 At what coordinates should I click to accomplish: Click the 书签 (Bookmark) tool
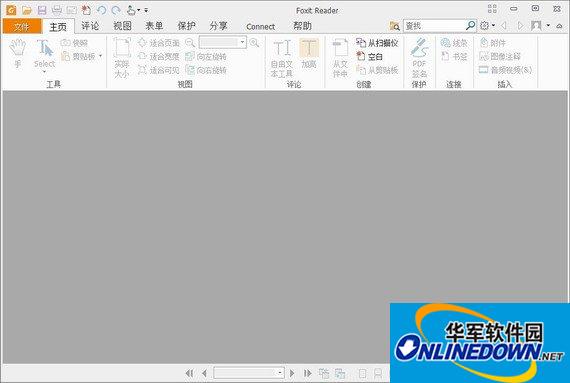(x=454, y=56)
